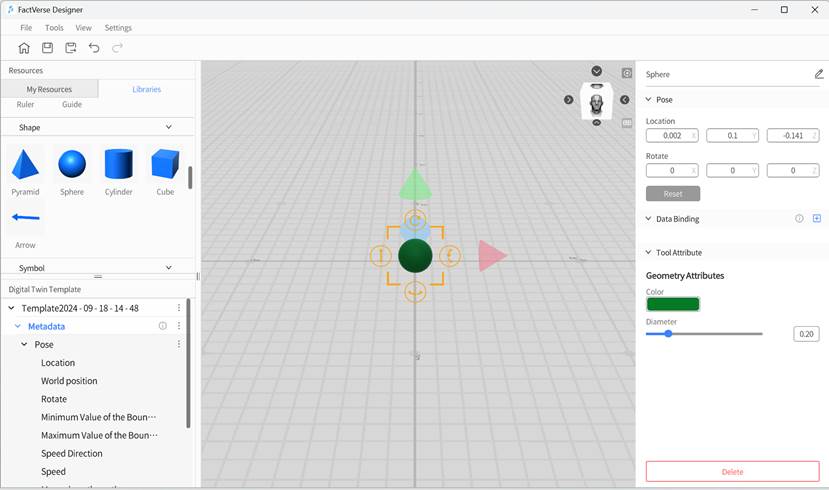Click the bottom rotate handle below sphere
This screenshot has width=829, height=490.
(x=415, y=292)
